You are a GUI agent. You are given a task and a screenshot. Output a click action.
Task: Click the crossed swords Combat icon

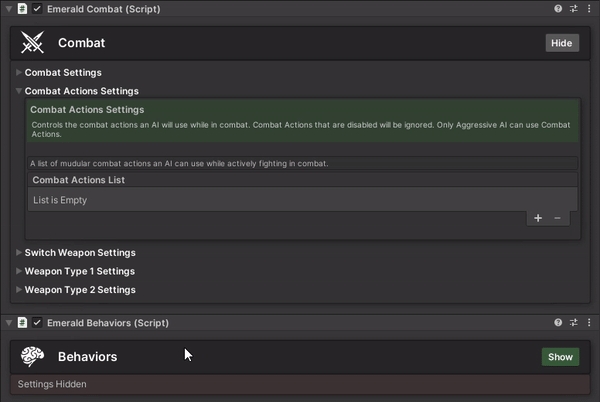click(33, 43)
